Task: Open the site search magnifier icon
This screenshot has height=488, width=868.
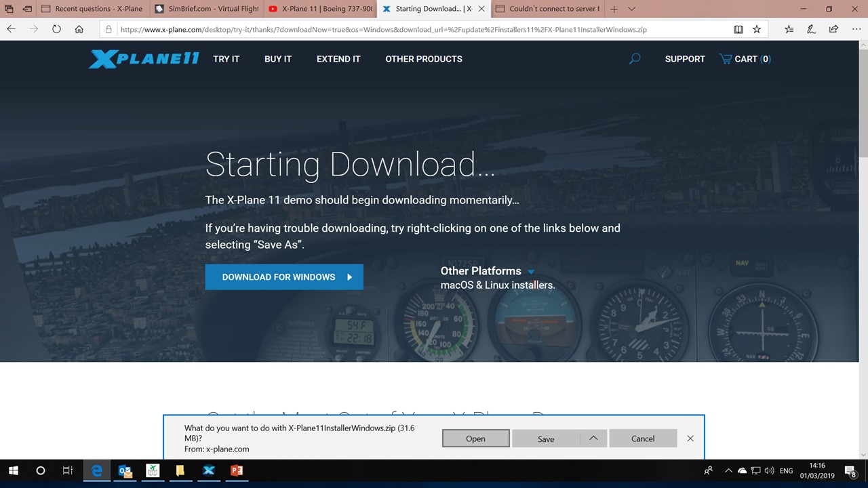Action: [x=635, y=59]
